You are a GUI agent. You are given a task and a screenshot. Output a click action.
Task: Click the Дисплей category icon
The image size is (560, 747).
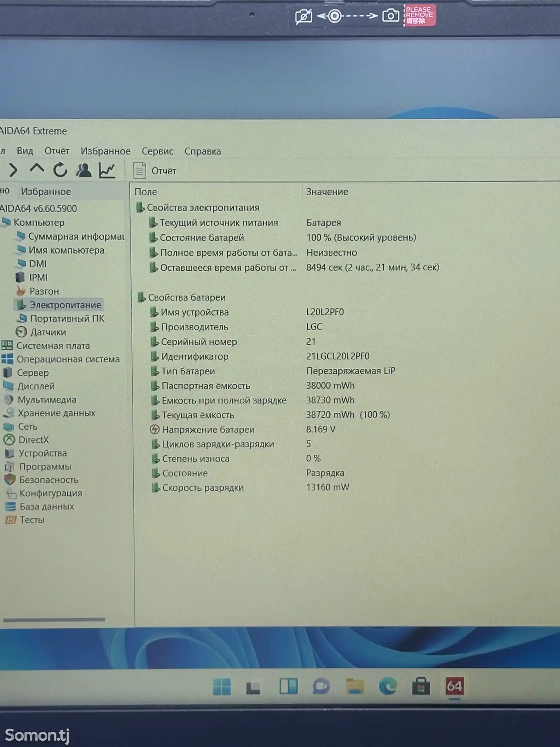8,386
